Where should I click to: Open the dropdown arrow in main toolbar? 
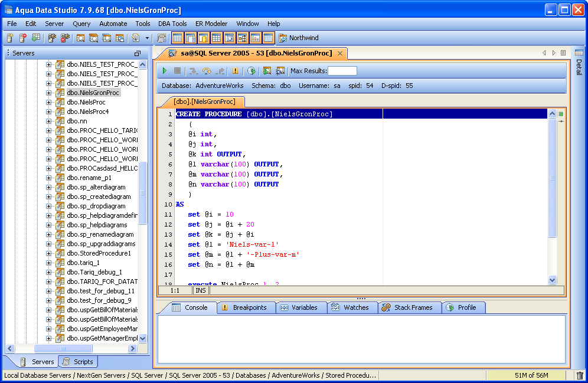147,38
